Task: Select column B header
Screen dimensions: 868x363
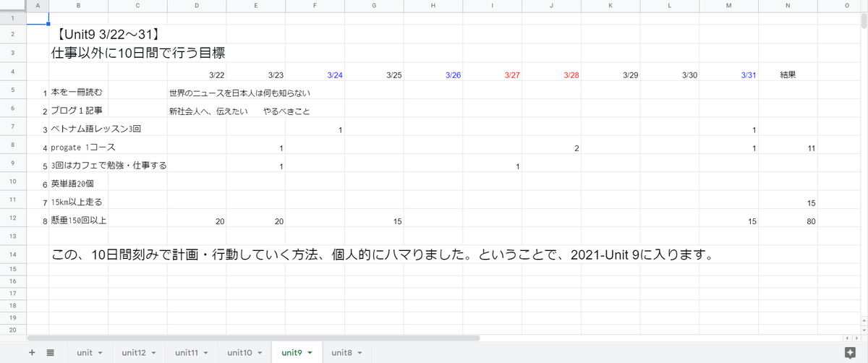Action: (x=78, y=6)
